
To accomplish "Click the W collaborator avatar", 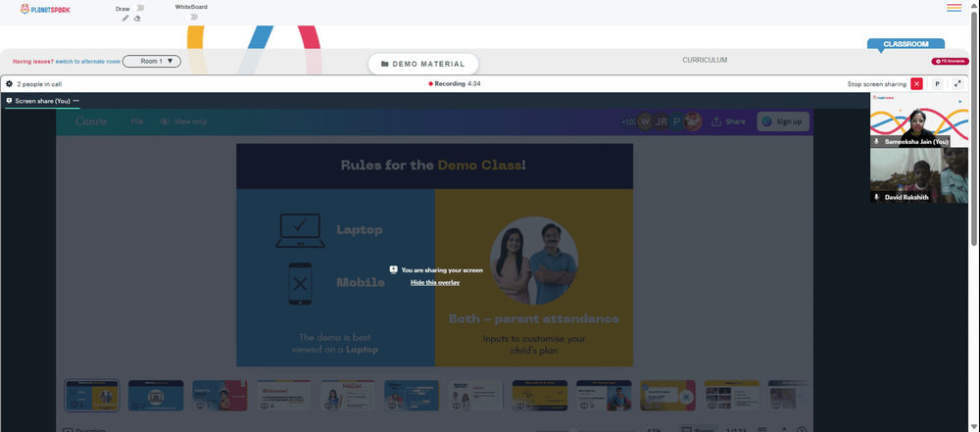I will pyautogui.click(x=645, y=121).
